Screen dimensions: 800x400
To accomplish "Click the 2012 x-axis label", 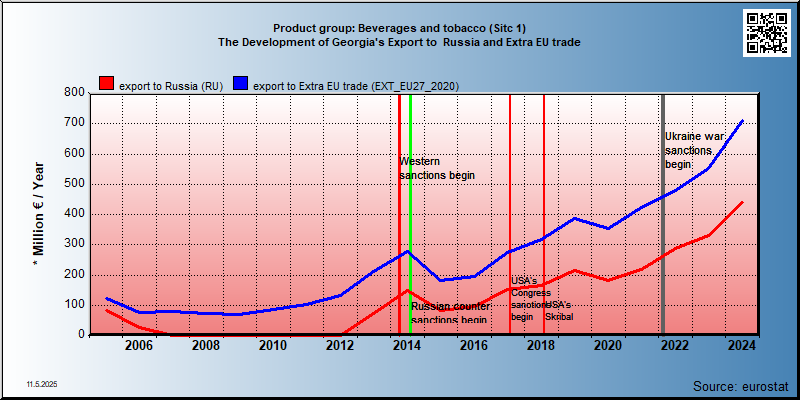I will [x=340, y=345].
